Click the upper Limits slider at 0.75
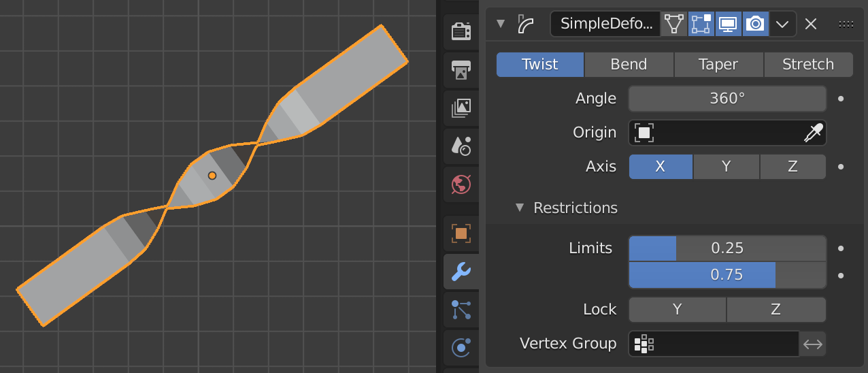Screen dimensions: 868x373 click(727, 275)
